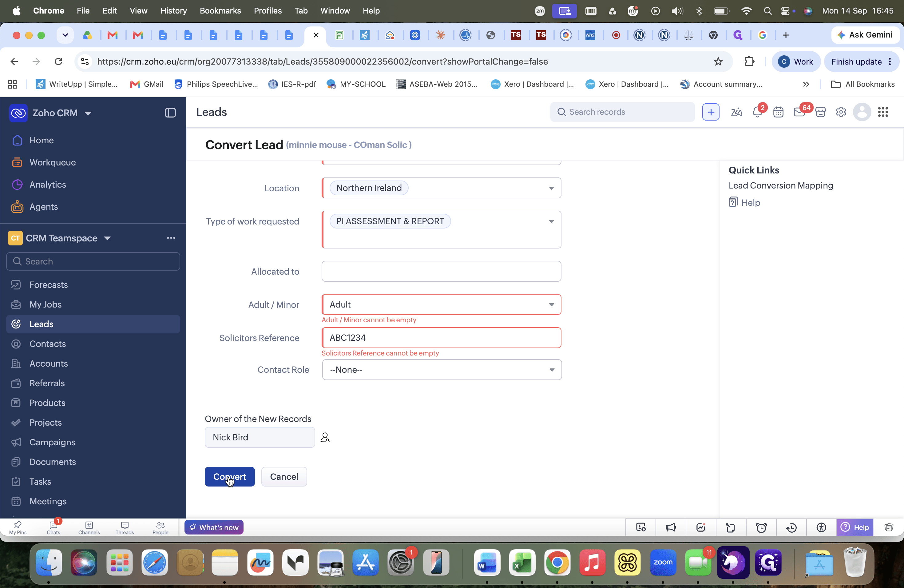The height and width of the screenshot is (588, 904).
Task: Open the Help quick link
Action: coord(744,202)
